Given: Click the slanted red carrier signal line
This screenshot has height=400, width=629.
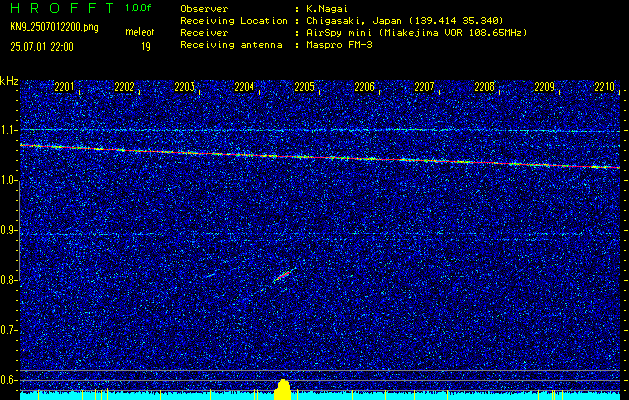Looking at the screenshot, I should [320, 157].
